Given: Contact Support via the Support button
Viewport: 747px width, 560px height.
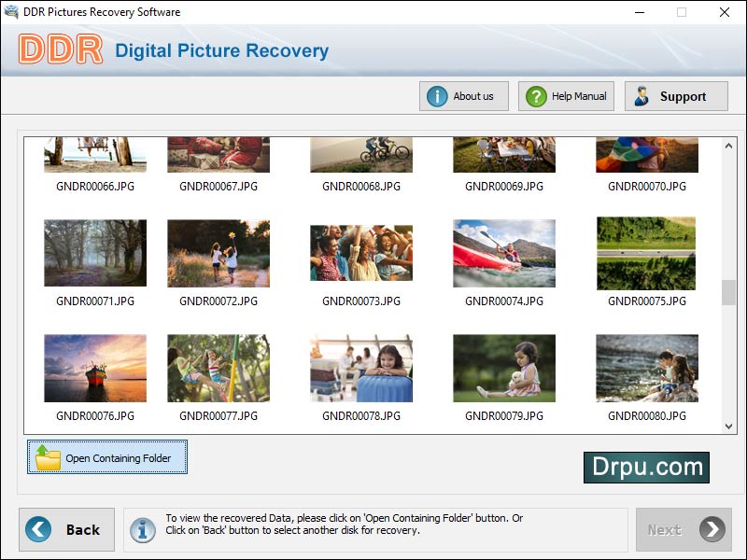Looking at the screenshot, I should point(676,95).
